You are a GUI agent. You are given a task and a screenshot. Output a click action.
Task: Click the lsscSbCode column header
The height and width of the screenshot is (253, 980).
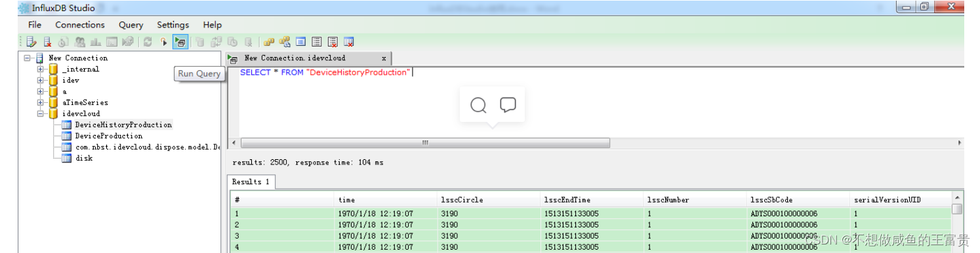click(x=798, y=200)
